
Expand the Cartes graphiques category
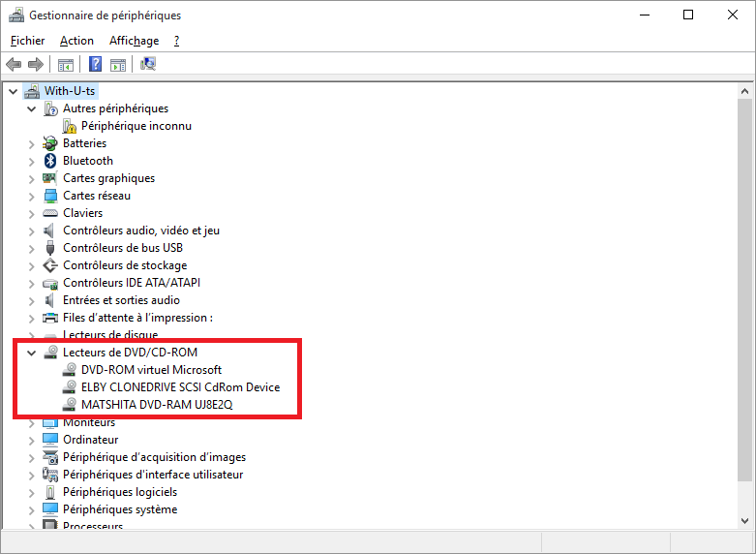(x=32, y=178)
